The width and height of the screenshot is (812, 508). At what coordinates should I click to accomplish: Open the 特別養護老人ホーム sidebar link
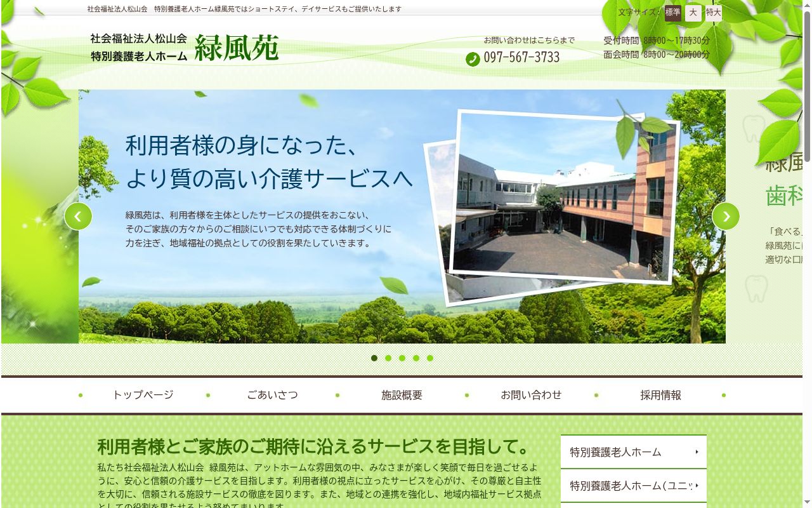pos(634,452)
